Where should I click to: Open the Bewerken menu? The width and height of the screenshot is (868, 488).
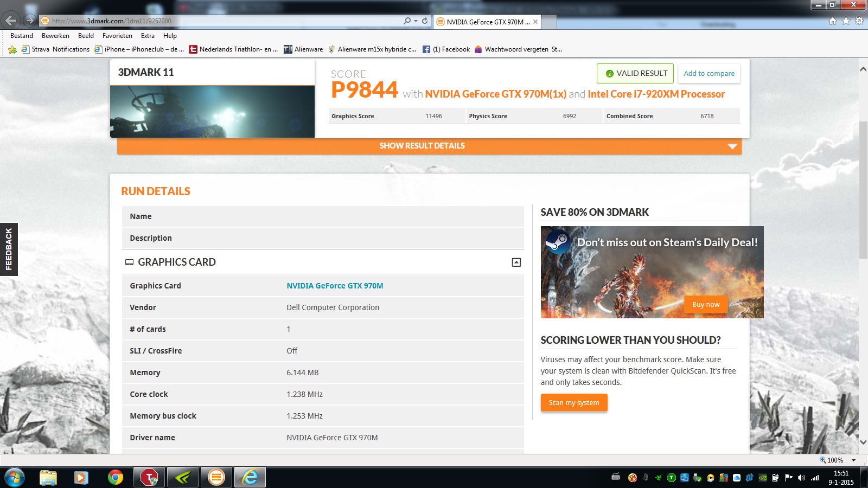click(x=55, y=35)
